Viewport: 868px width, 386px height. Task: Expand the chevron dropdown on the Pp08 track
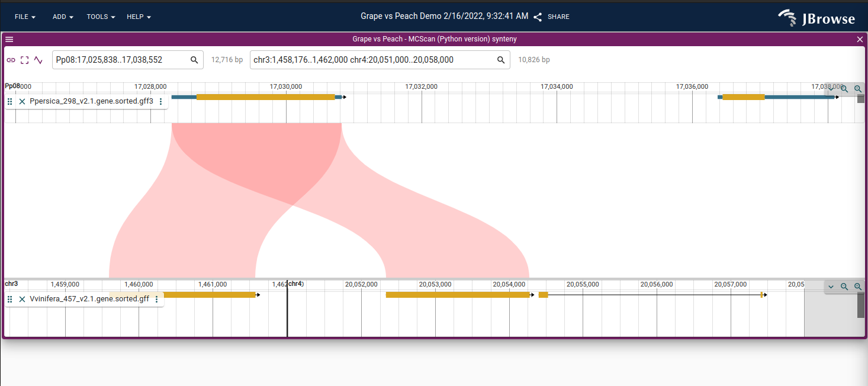[831, 89]
